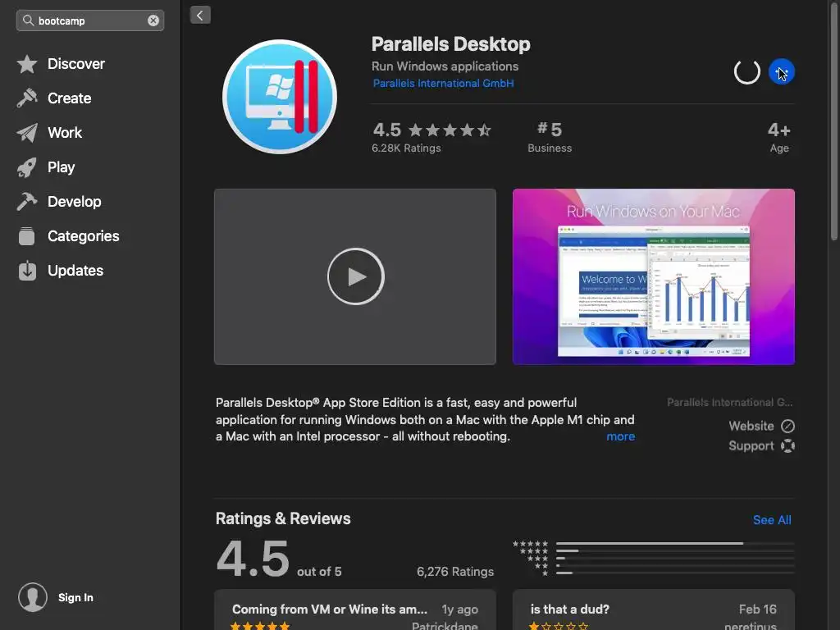Play the app preview video

356,276
